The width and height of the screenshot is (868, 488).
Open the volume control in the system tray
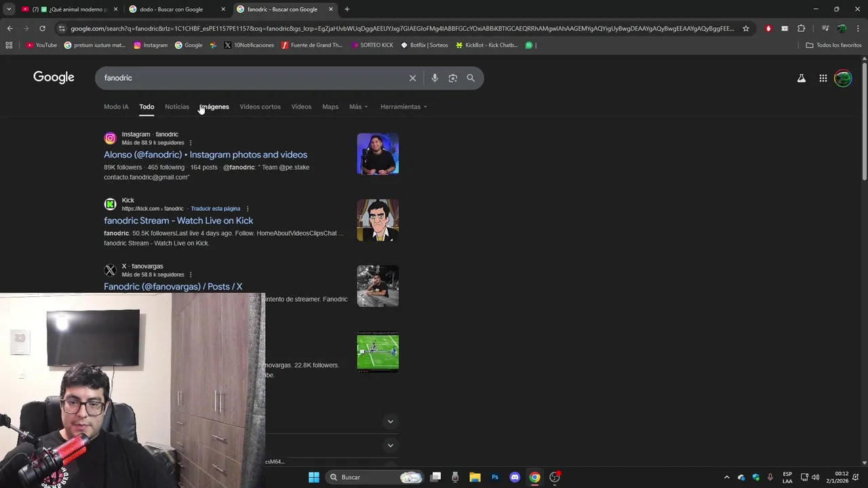(816, 477)
